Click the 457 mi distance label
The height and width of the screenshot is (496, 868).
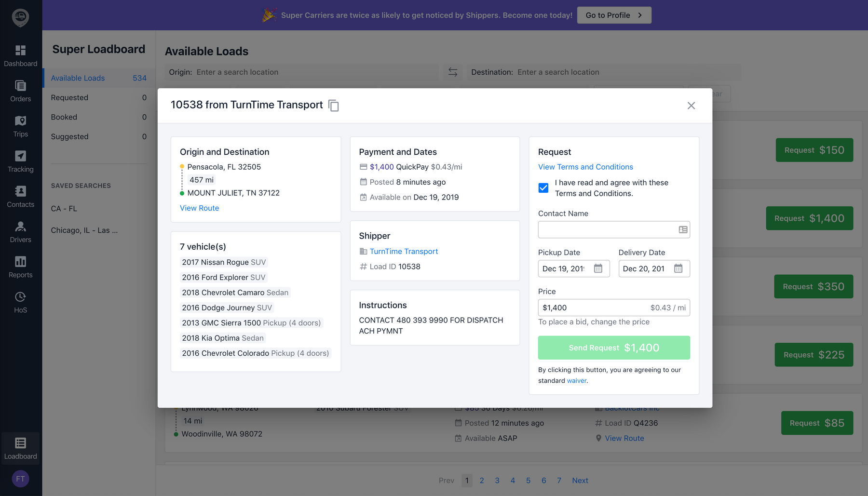202,180
